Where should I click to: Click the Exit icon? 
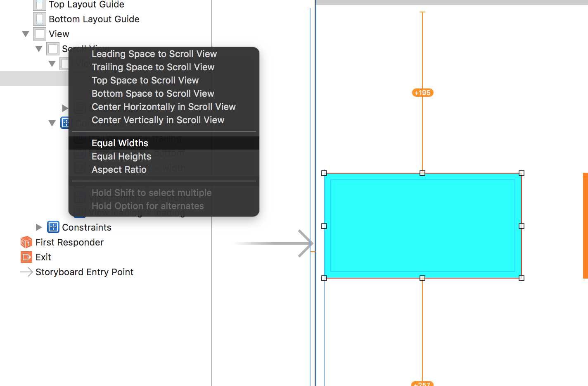[x=26, y=257]
